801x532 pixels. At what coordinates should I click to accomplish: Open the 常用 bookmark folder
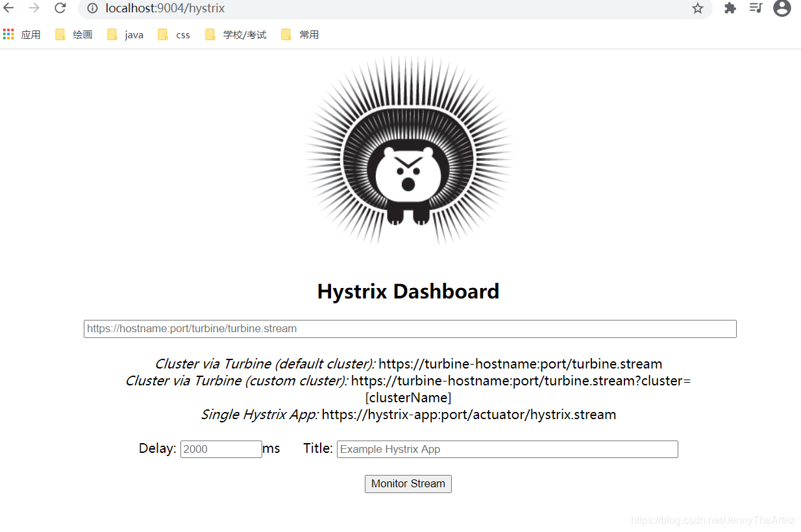tap(300, 34)
